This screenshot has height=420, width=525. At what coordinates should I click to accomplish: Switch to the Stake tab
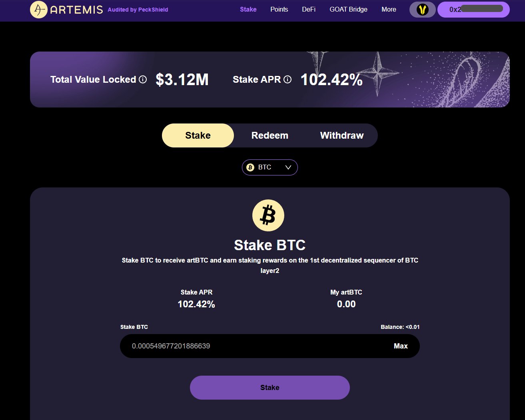pyautogui.click(x=198, y=135)
